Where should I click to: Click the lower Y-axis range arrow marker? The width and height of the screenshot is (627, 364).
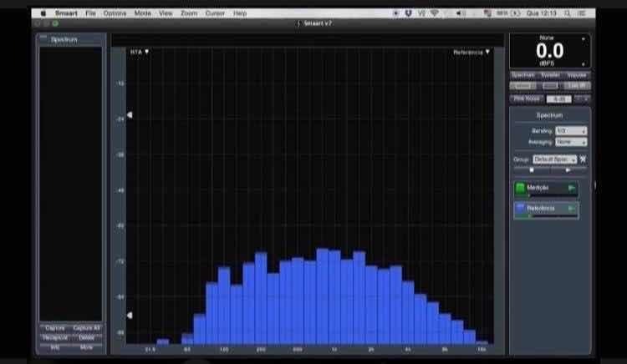(130, 316)
